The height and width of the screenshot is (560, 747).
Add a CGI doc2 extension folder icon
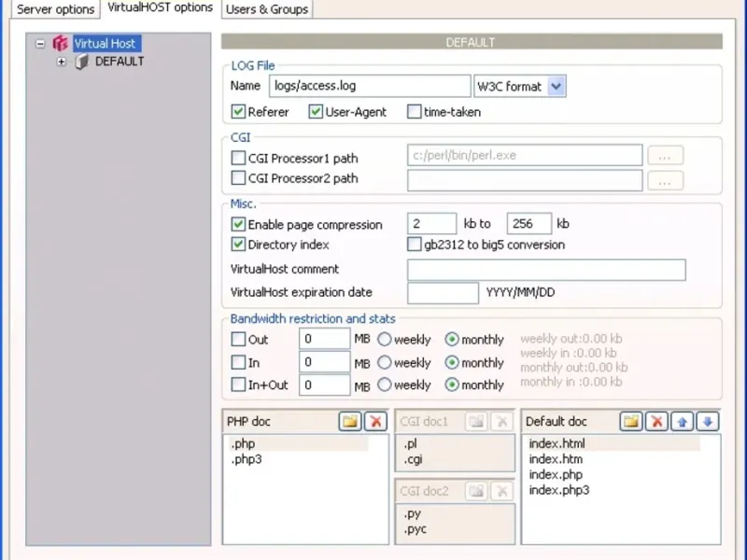(476, 491)
